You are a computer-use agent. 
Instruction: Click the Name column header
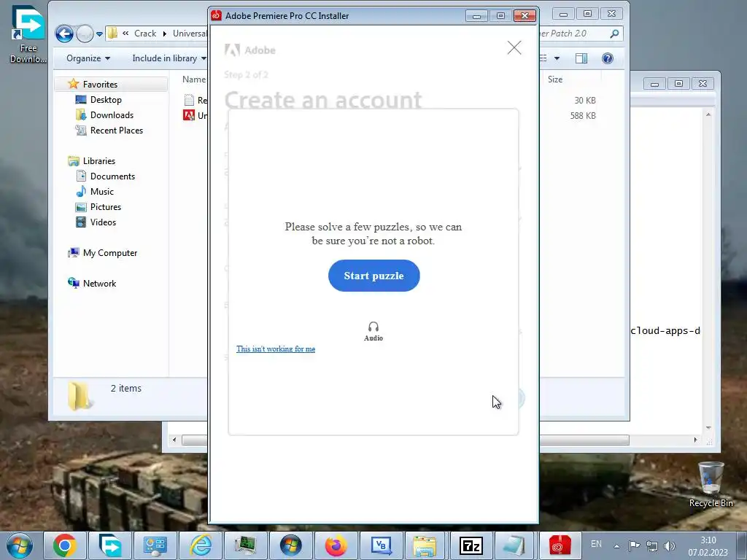(x=194, y=79)
